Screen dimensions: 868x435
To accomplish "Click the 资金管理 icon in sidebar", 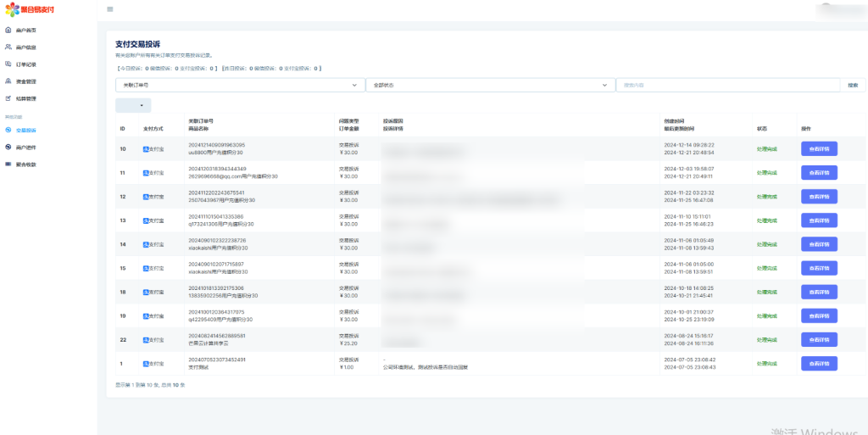I will click(8, 81).
